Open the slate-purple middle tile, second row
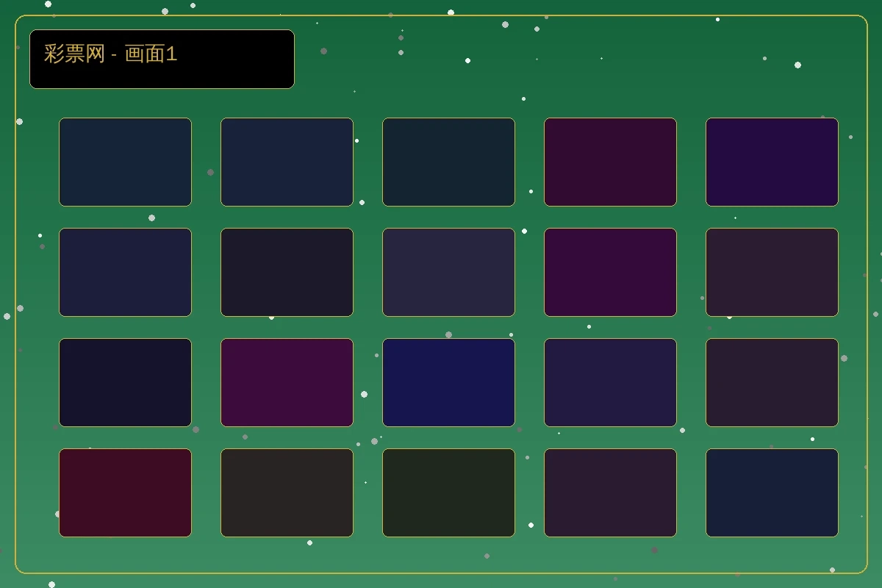 coord(448,272)
